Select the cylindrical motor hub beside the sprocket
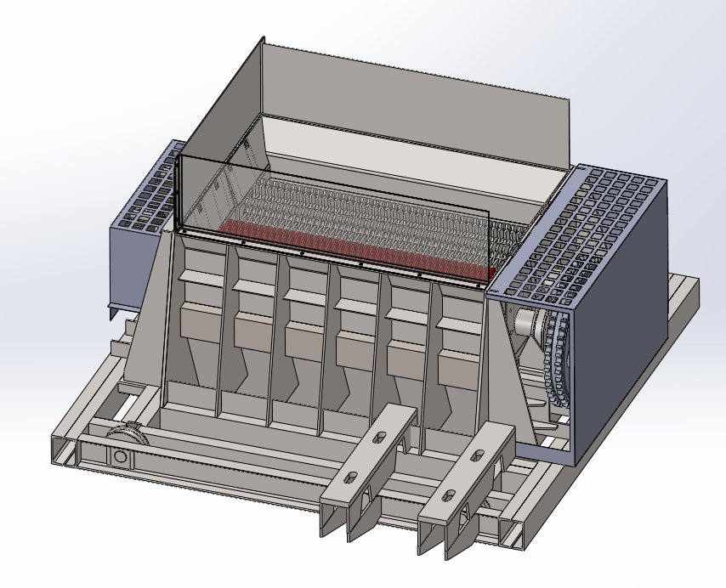 tap(526, 321)
